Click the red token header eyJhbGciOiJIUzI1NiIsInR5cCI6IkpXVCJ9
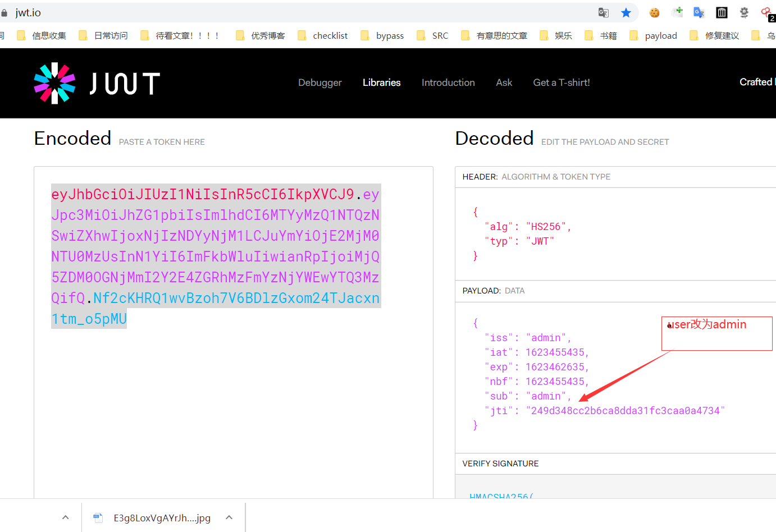The width and height of the screenshot is (776, 532). tap(203, 194)
